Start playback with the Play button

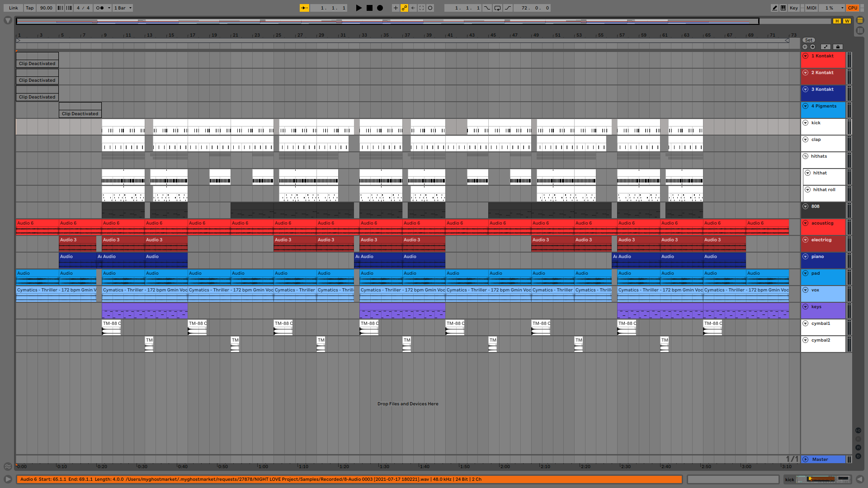pos(359,8)
